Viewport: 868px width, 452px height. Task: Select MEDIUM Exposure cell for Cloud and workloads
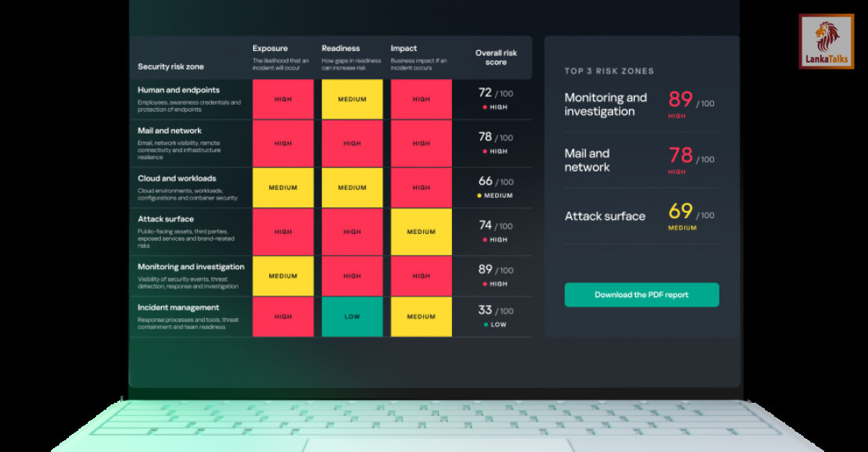point(283,188)
